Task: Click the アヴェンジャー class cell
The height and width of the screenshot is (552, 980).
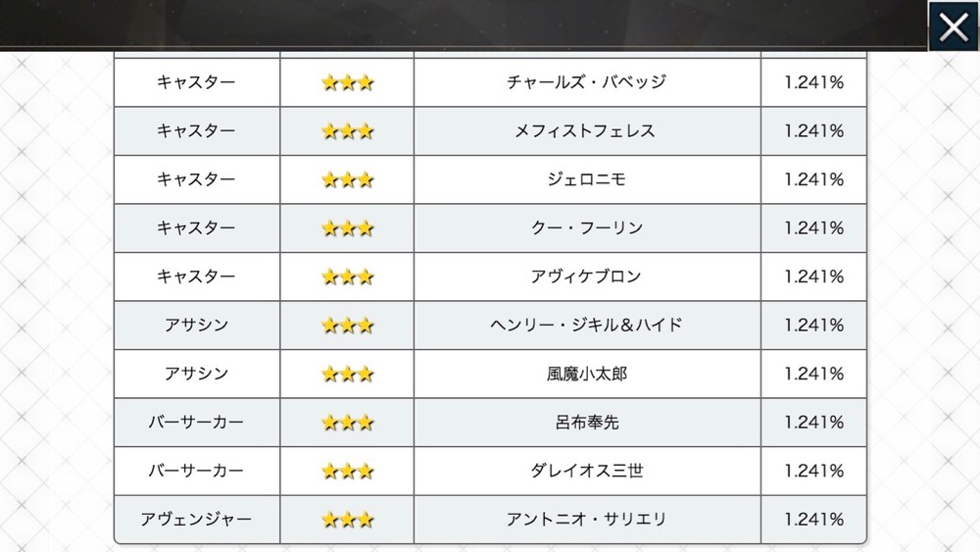Action: coord(197,520)
